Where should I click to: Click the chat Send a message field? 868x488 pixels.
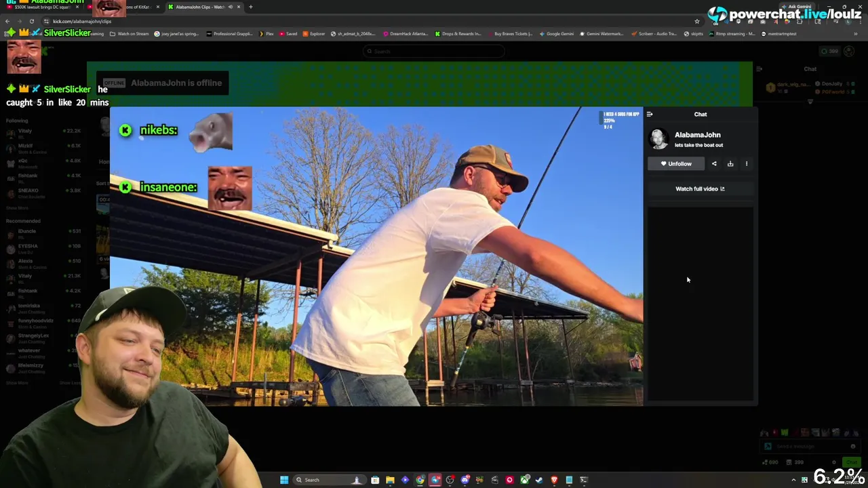(810, 446)
